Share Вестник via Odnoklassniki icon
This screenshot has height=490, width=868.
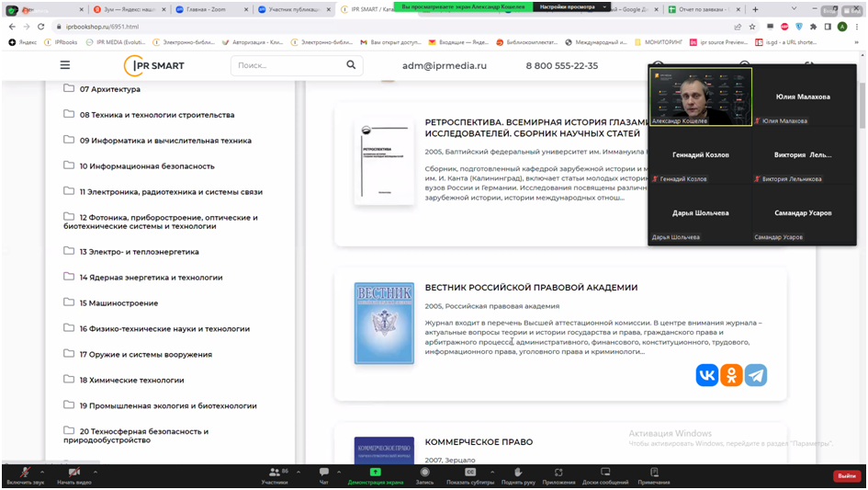731,375
